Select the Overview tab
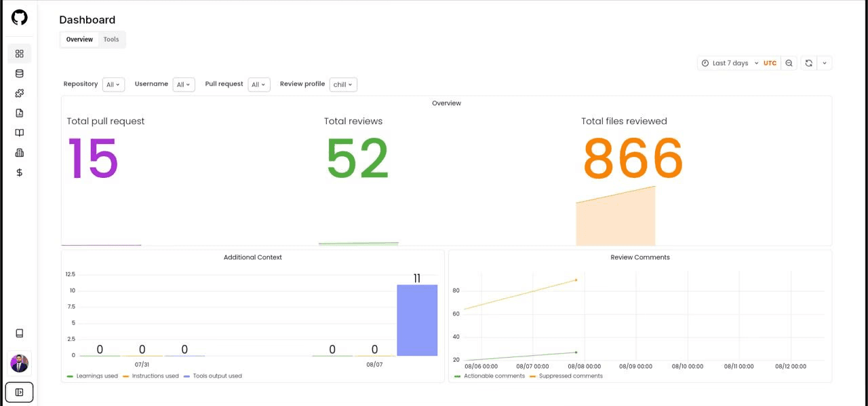 tap(79, 39)
